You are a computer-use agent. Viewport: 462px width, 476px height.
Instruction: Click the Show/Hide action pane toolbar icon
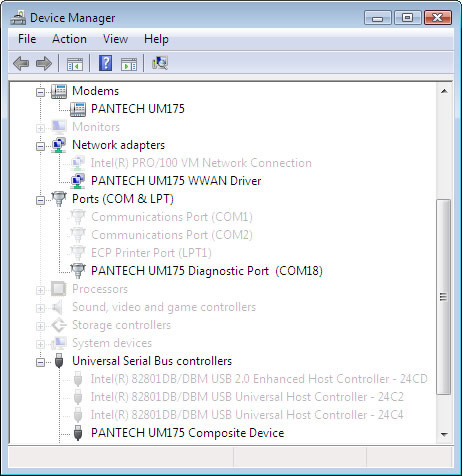129,64
